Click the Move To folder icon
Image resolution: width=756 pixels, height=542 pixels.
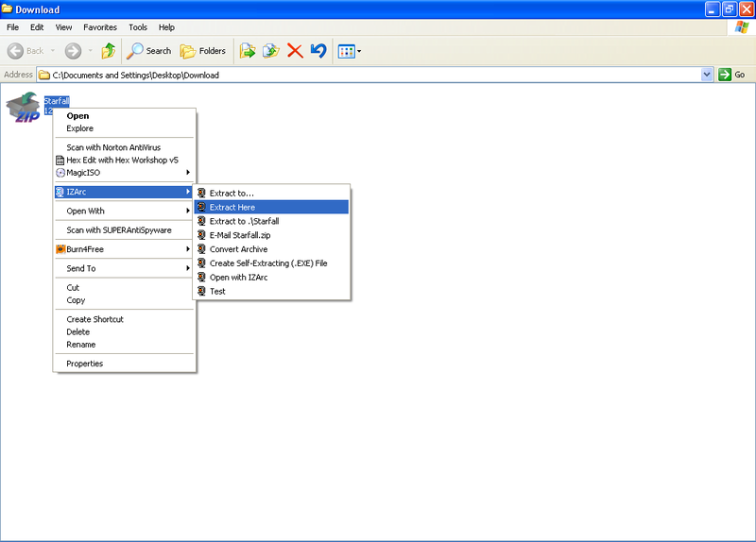pos(248,51)
